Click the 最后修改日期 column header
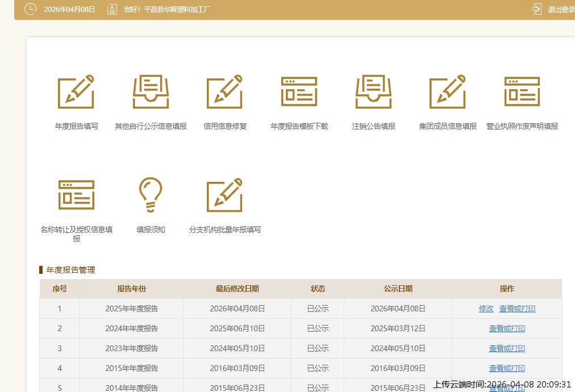575x392 pixels. tap(237, 289)
